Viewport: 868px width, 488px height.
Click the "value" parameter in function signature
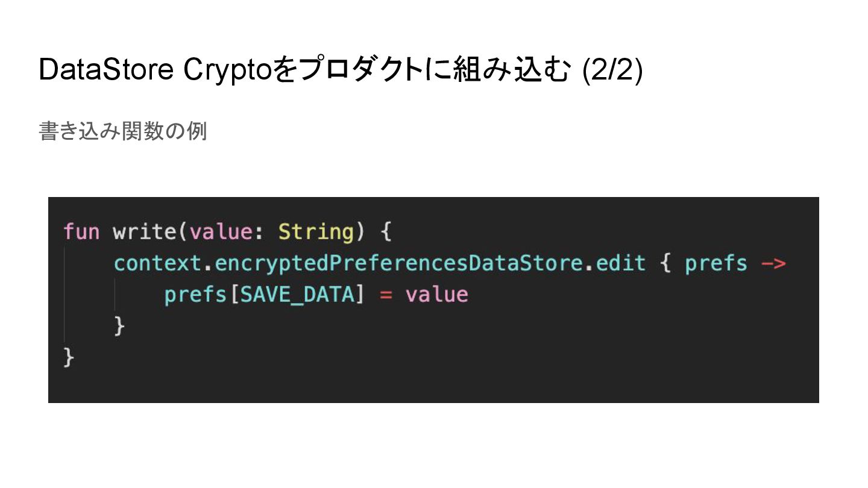221,232
